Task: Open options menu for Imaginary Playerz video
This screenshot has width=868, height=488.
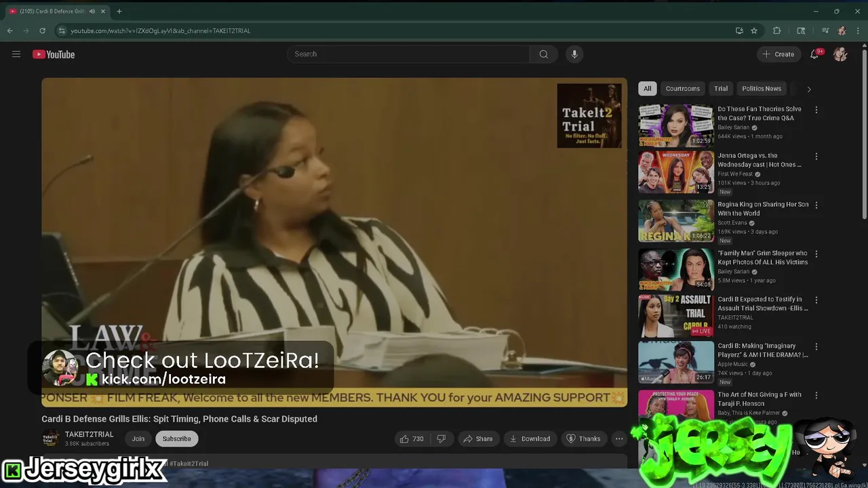Action: point(816,347)
